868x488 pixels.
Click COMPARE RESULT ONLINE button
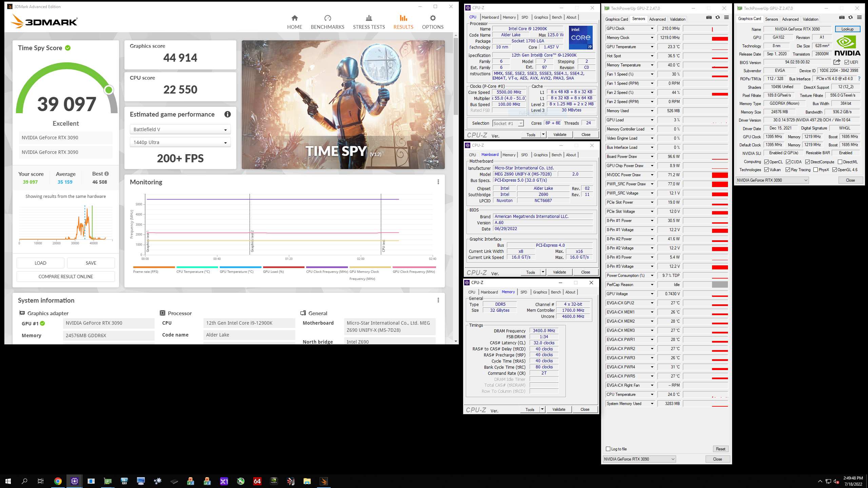[x=66, y=277]
